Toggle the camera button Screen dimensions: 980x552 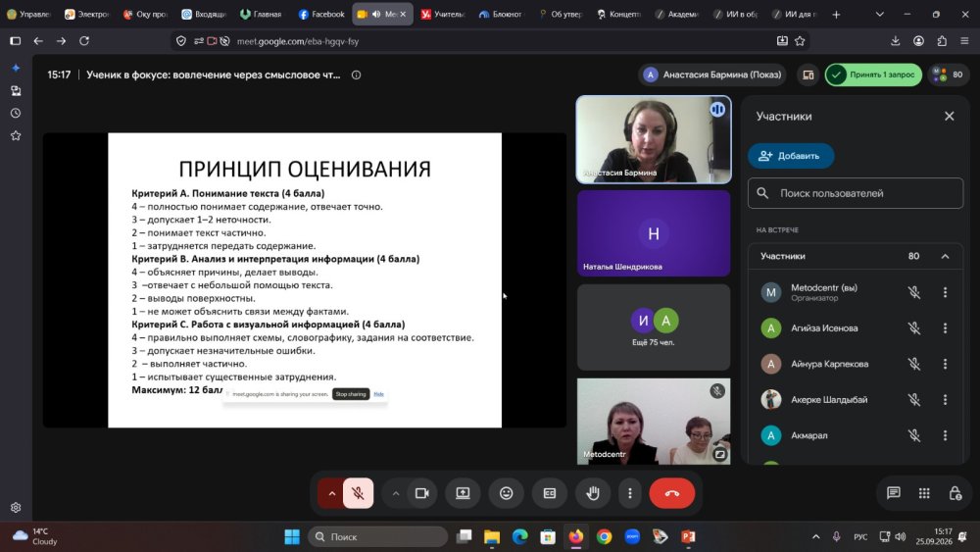tap(421, 493)
